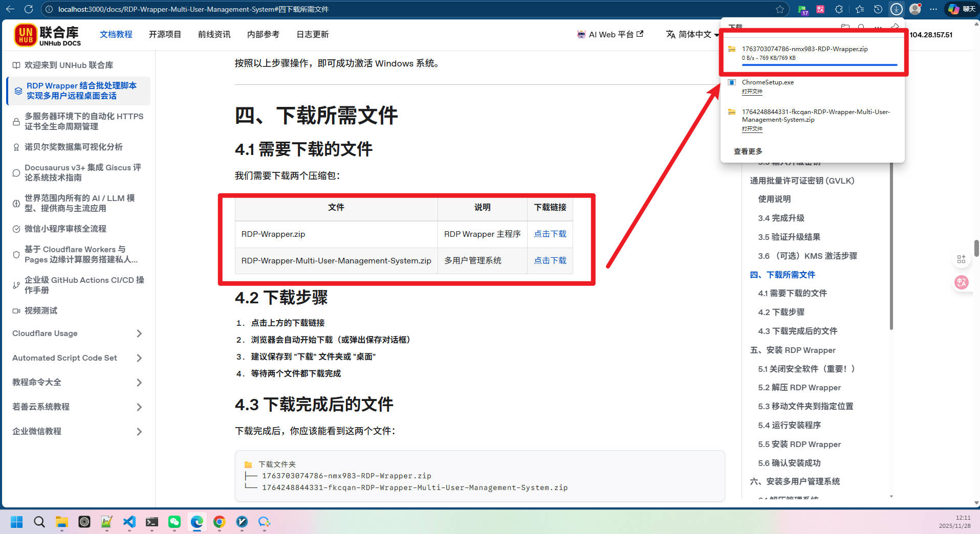Screen dimensions: 980x534
Task: Open the AI / LLM 模型 sidebar article
Action: tap(78, 203)
